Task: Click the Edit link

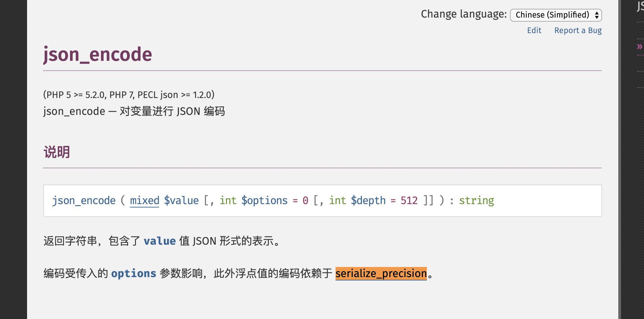Action: pyautogui.click(x=534, y=30)
